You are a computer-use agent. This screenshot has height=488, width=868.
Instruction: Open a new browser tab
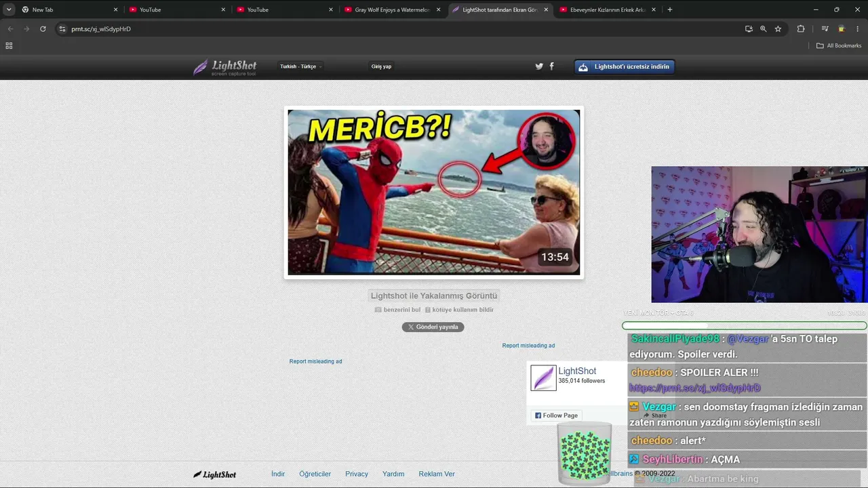pos(670,9)
